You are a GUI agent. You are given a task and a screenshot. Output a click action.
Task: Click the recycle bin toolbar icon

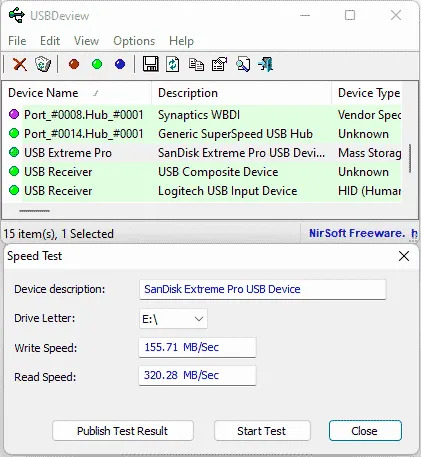coord(43,64)
